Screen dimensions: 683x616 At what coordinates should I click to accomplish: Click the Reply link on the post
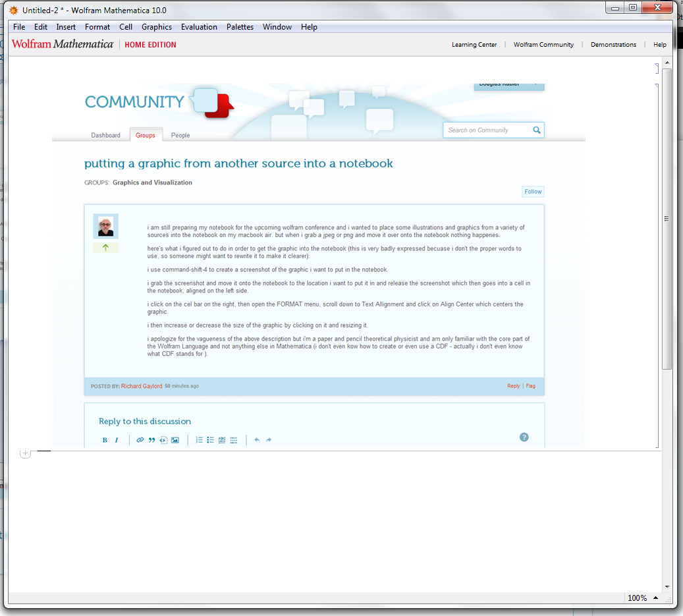pyautogui.click(x=514, y=386)
